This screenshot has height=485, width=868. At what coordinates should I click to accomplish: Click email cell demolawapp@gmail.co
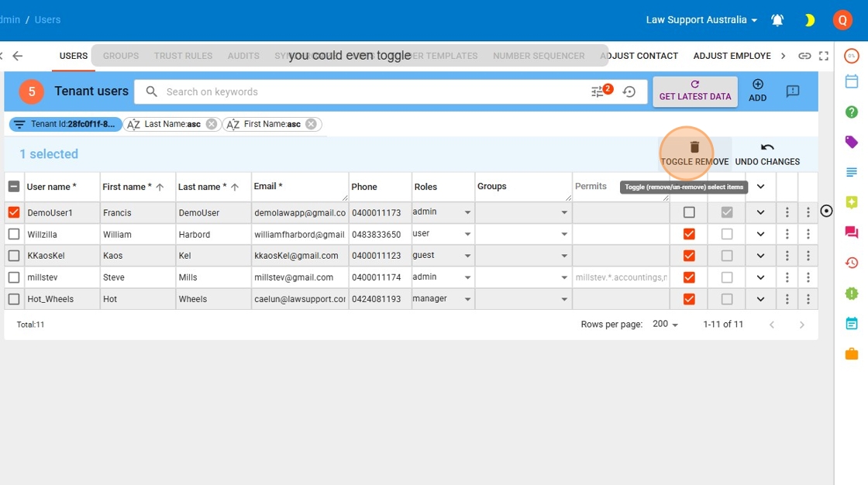click(x=300, y=212)
